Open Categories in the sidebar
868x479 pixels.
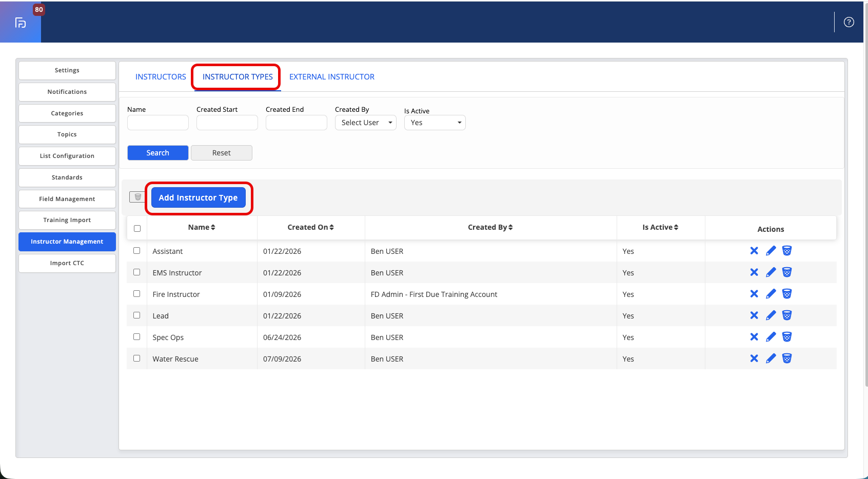click(x=67, y=113)
